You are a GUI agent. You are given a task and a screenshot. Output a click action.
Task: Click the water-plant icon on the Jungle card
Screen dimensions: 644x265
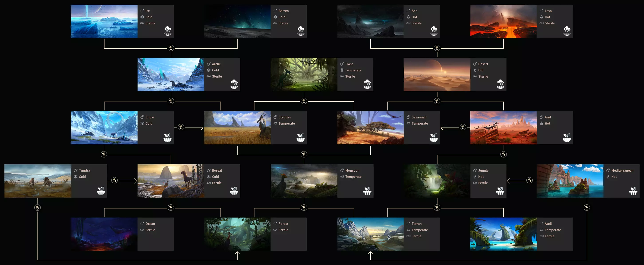click(500, 191)
